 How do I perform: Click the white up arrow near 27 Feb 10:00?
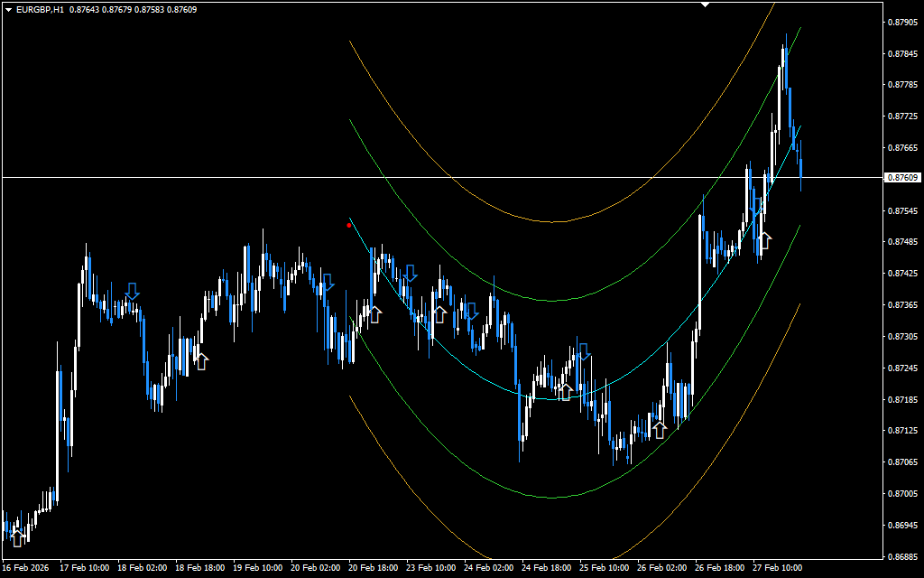click(x=765, y=240)
